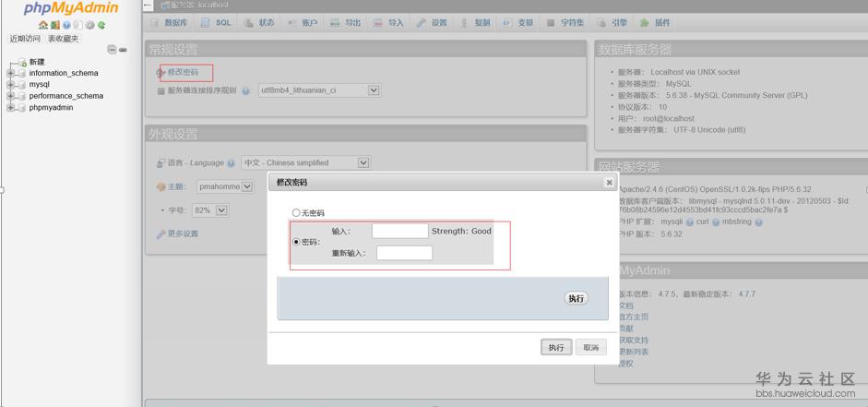This screenshot has width=868, height=407.
Task: Focus the 输入 password field
Action: click(x=400, y=231)
